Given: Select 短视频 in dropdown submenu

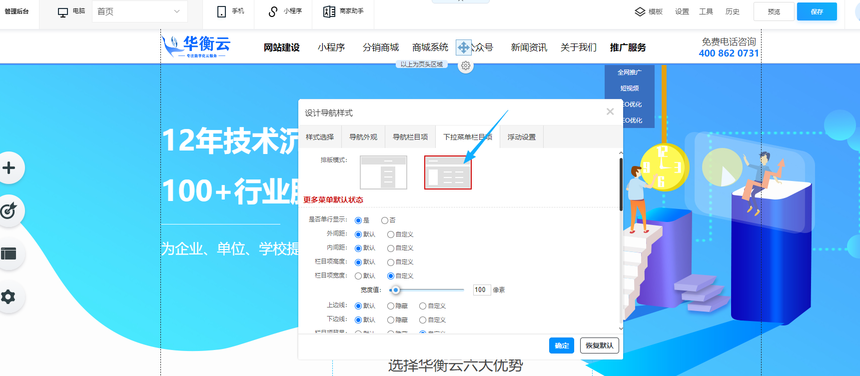Looking at the screenshot, I should pyautogui.click(x=630, y=88).
